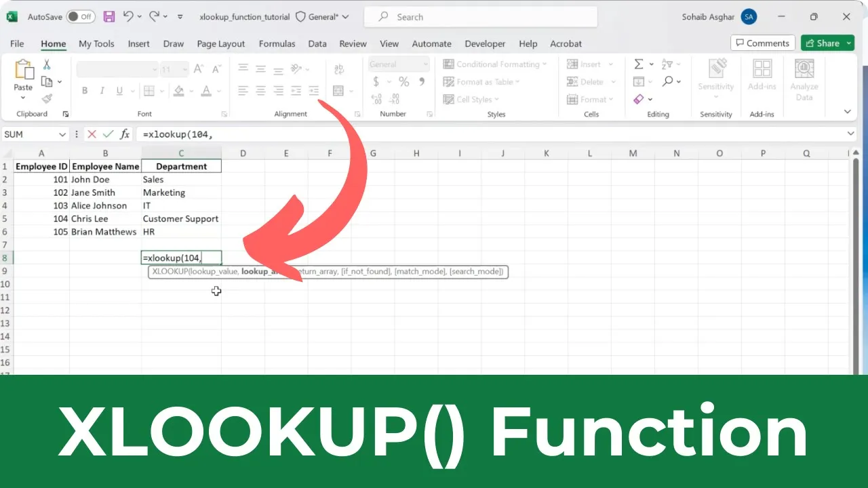Click the Paste clipboard icon
Viewport: 868px width, 488px height.
pos(24,70)
